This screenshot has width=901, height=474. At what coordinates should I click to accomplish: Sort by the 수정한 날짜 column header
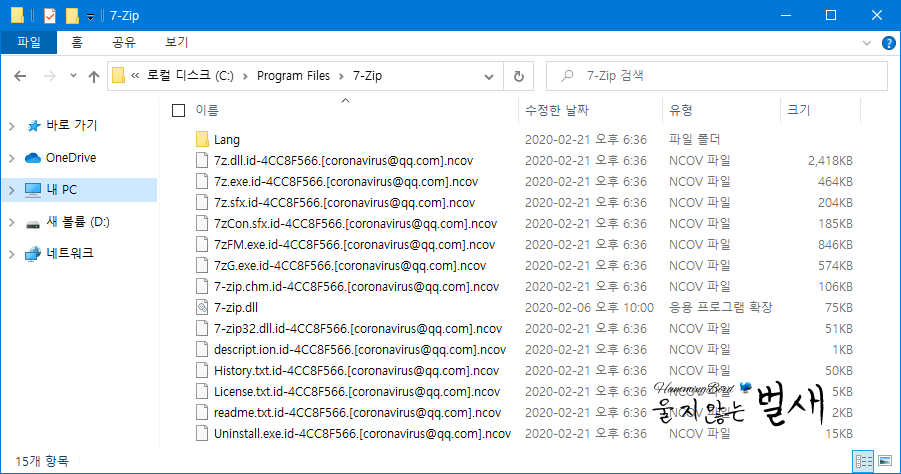click(557, 110)
